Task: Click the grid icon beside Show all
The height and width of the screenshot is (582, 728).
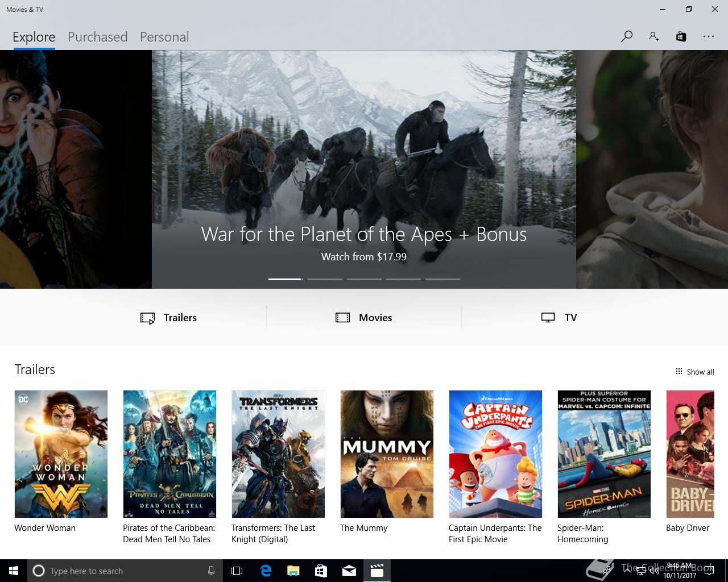Action: pyautogui.click(x=679, y=372)
